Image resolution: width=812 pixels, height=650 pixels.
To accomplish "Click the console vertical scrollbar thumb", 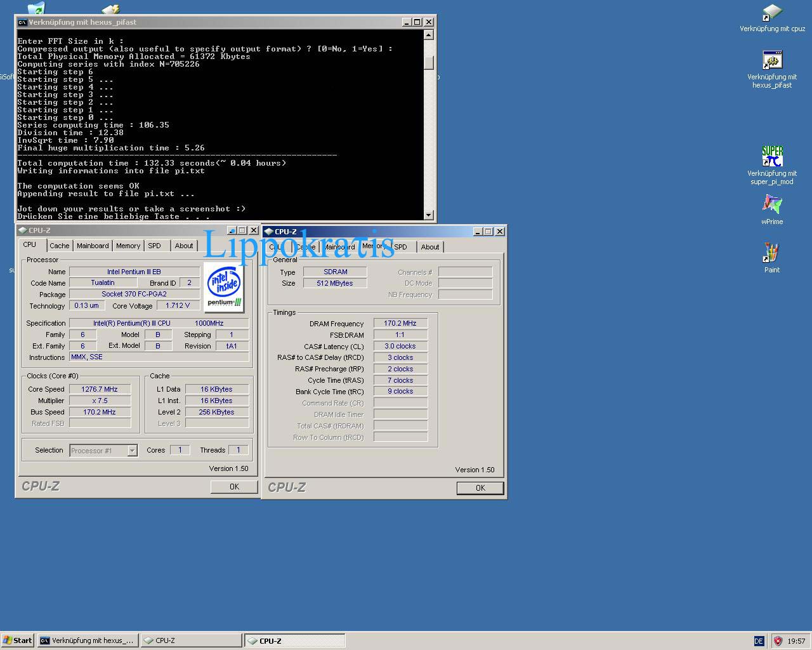I will [x=429, y=62].
